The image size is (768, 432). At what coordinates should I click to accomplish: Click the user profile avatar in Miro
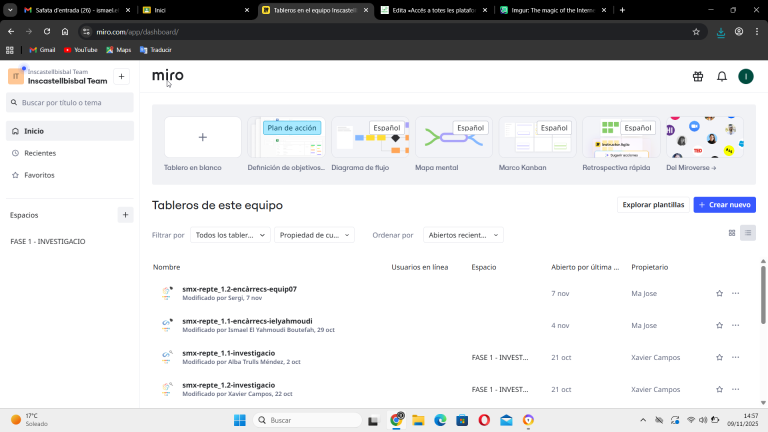pyautogui.click(x=745, y=76)
